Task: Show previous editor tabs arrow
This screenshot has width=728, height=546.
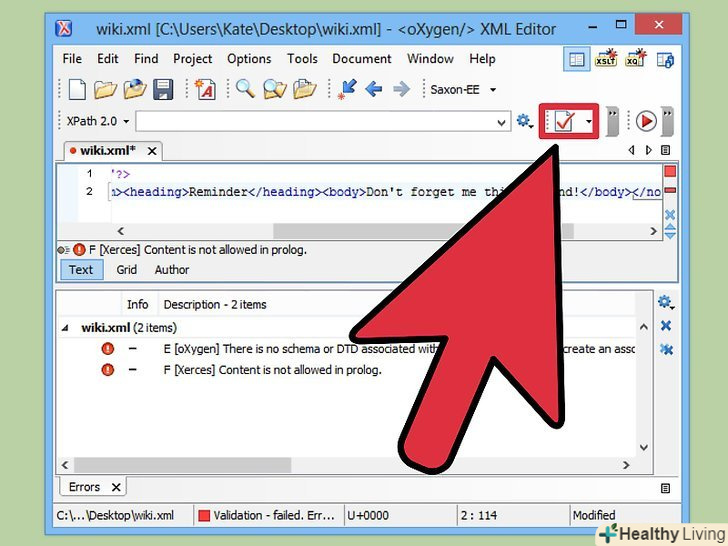Action: tap(631, 150)
